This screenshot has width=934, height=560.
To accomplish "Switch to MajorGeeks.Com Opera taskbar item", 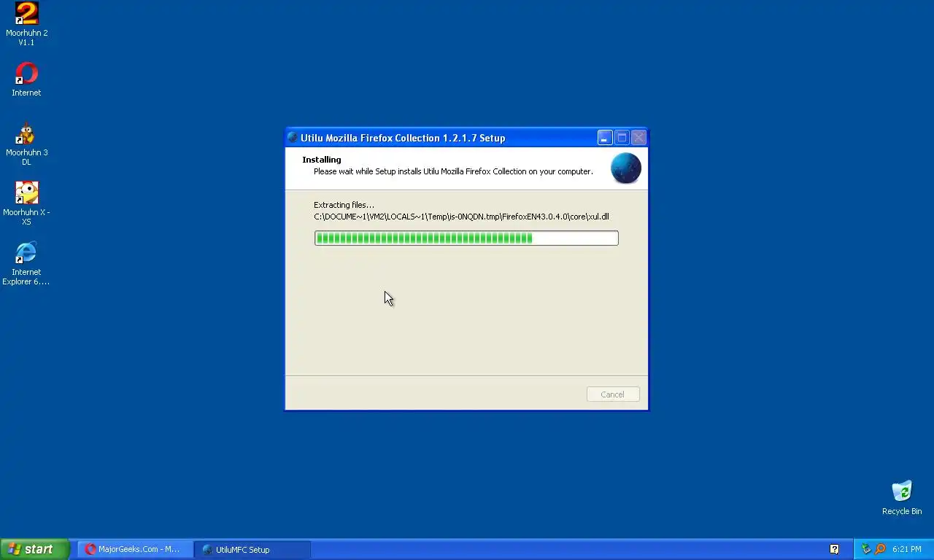I will pyautogui.click(x=136, y=549).
